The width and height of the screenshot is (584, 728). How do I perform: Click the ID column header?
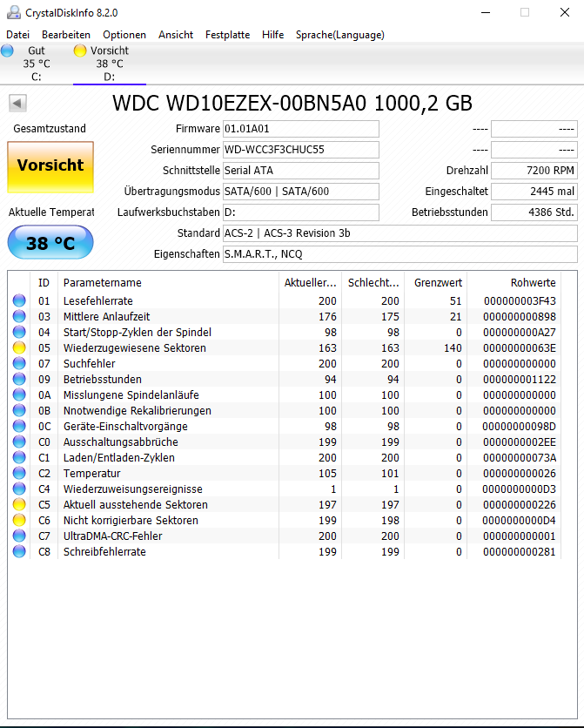[44, 283]
